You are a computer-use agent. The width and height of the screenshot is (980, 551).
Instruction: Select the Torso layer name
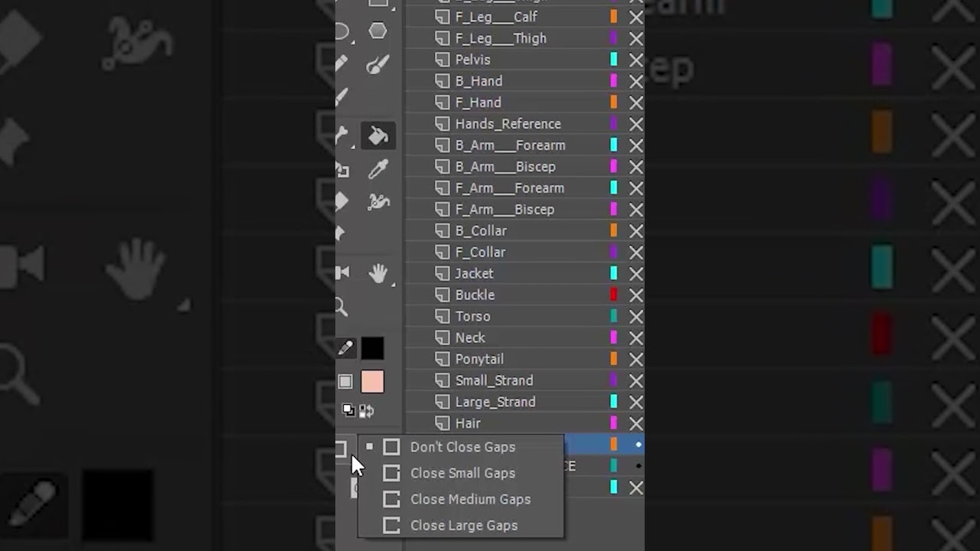(x=472, y=316)
